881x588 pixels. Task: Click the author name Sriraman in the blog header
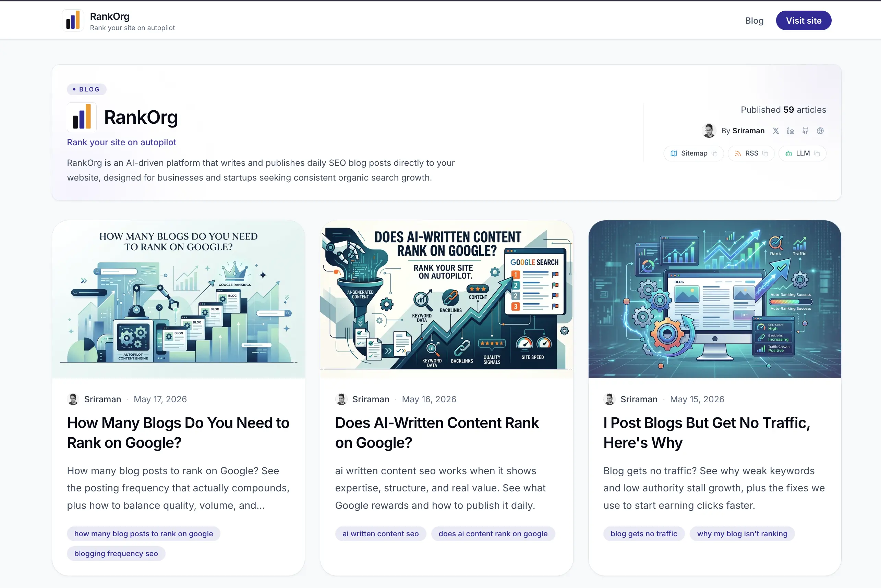point(748,131)
